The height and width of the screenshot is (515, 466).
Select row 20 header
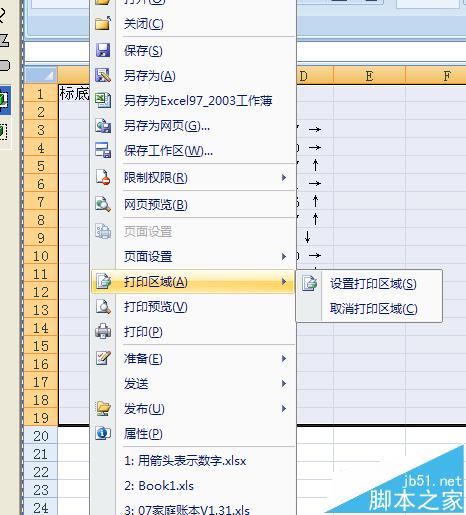click(x=41, y=436)
